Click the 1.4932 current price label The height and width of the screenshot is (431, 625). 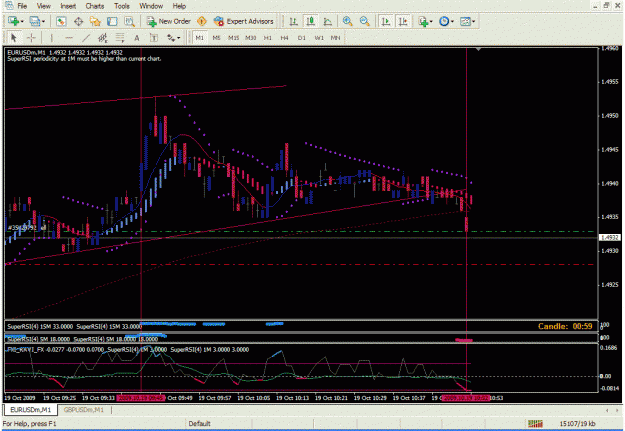pyautogui.click(x=610, y=238)
